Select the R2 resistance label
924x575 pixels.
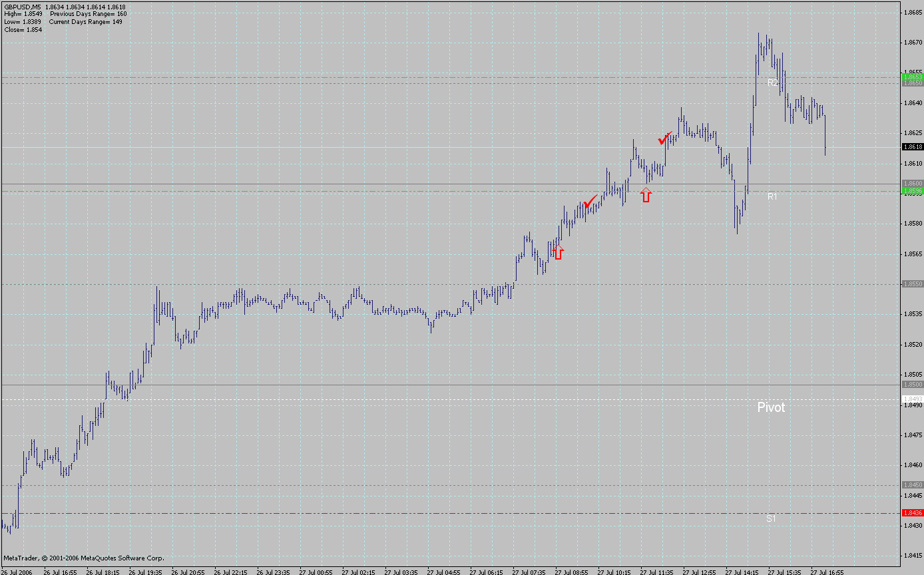(x=772, y=83)
